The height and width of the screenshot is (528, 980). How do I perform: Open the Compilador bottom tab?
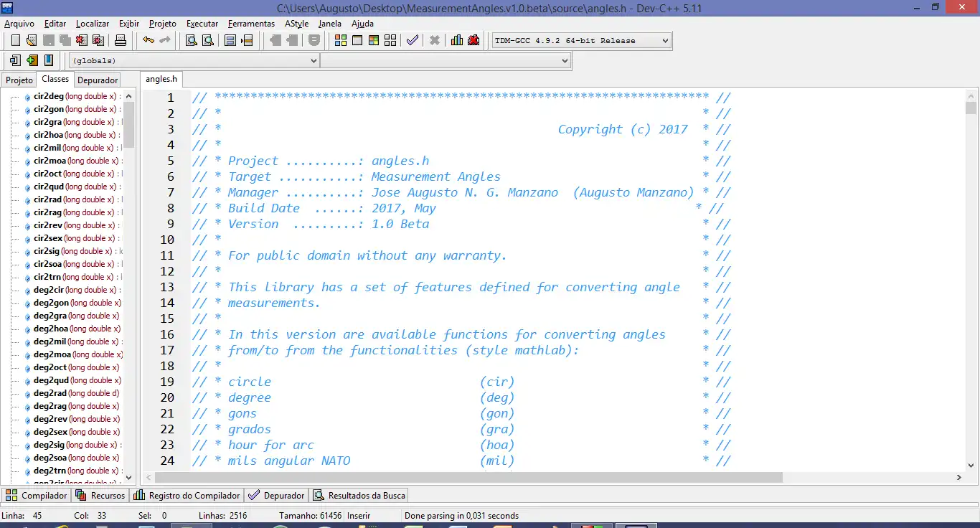(37, 495)
